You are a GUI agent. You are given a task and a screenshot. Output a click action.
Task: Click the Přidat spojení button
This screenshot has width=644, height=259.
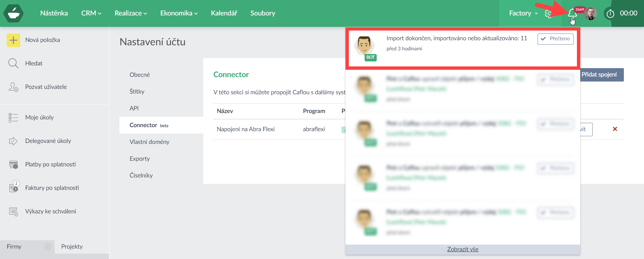(x=600, y=75)
